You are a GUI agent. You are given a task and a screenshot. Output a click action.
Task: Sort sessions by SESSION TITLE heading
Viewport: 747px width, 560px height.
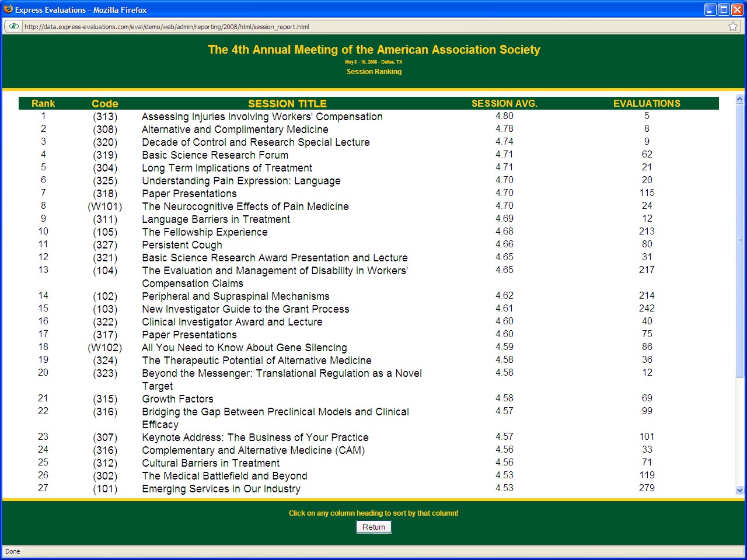(287, 103)
